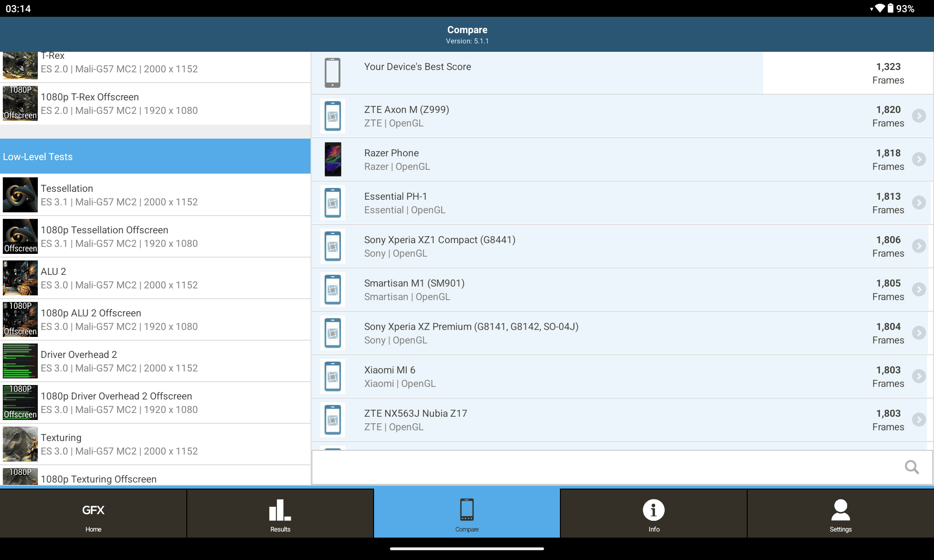
Task: Expand ZTE Axon M (Z999) details arrow
Action: pos(919,116)
